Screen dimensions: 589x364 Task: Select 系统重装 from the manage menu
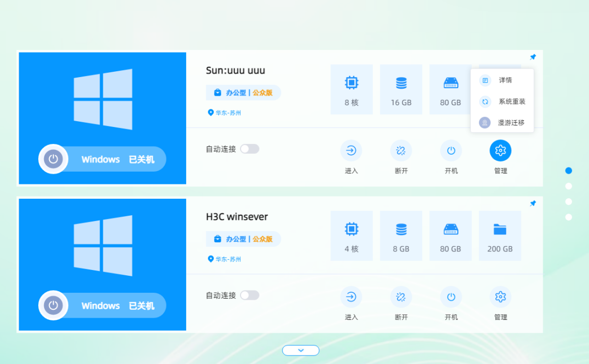pyautogui.click(x=502, y=101)
